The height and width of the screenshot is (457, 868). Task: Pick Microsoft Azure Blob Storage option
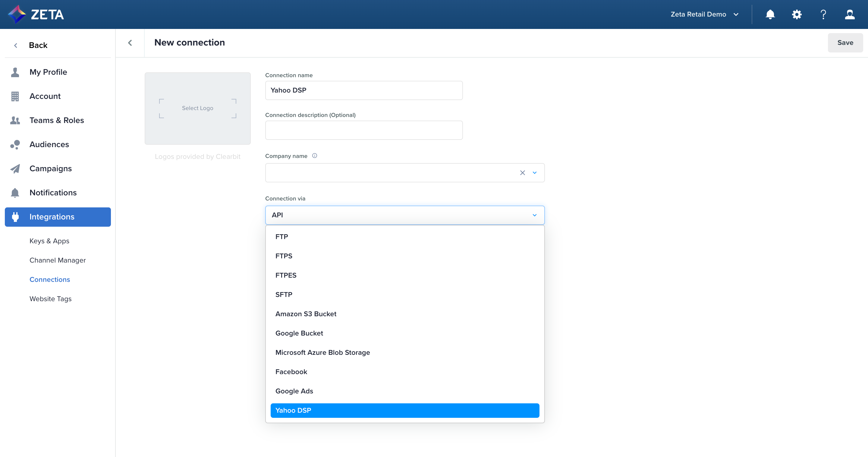322,352
